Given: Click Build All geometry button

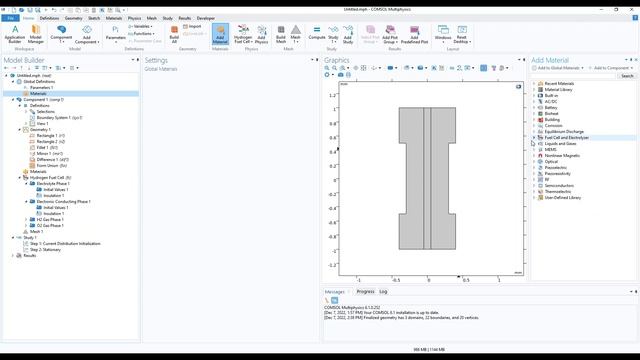Looking at the screenshot, I should 174,34.
